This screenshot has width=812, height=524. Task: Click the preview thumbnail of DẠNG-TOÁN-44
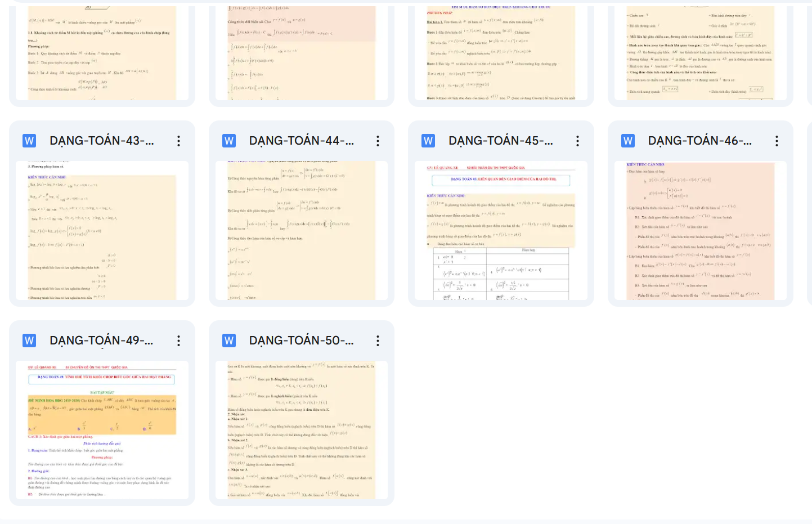301,231
